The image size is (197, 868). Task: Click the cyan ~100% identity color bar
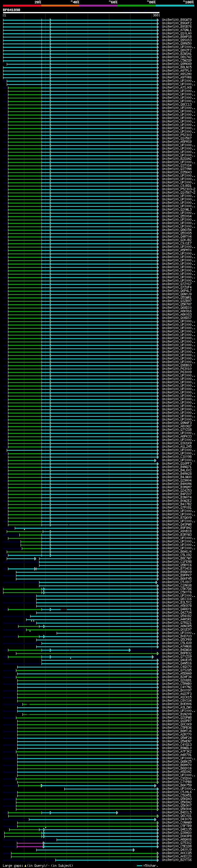click(175, 6)
